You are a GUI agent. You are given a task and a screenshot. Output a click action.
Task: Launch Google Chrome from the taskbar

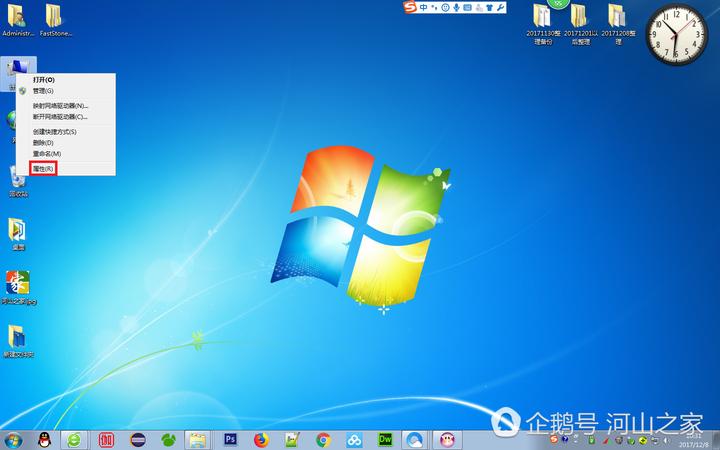pyautogui.click(x=323, y=440)
